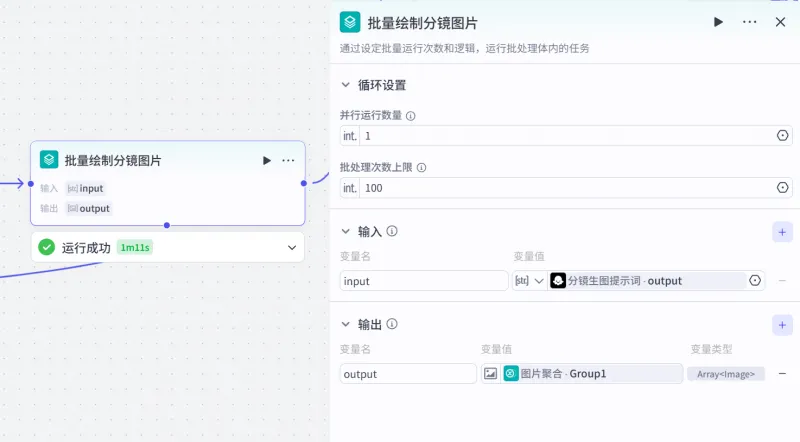Screen dimensions: 800x442
Task: Show info tooltip beside 输入 heading
Action: point(392,231)
